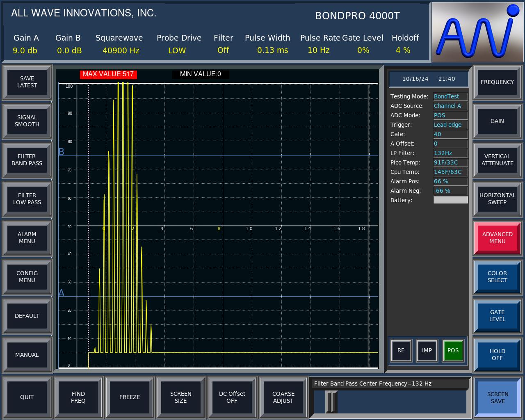Click the band pass frequency slider handle
Image resolution: width=525 pixels, height=420 pixels.
[331, 402]
